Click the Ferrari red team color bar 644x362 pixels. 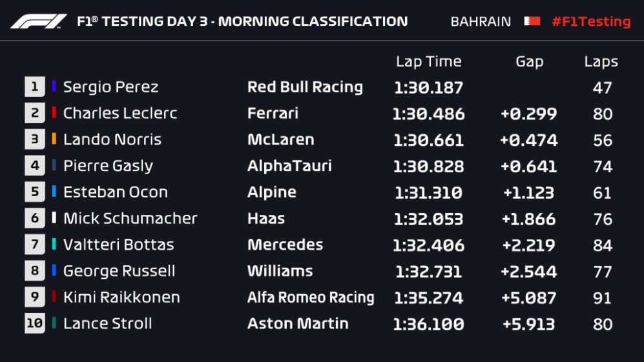tap(54, 113)
